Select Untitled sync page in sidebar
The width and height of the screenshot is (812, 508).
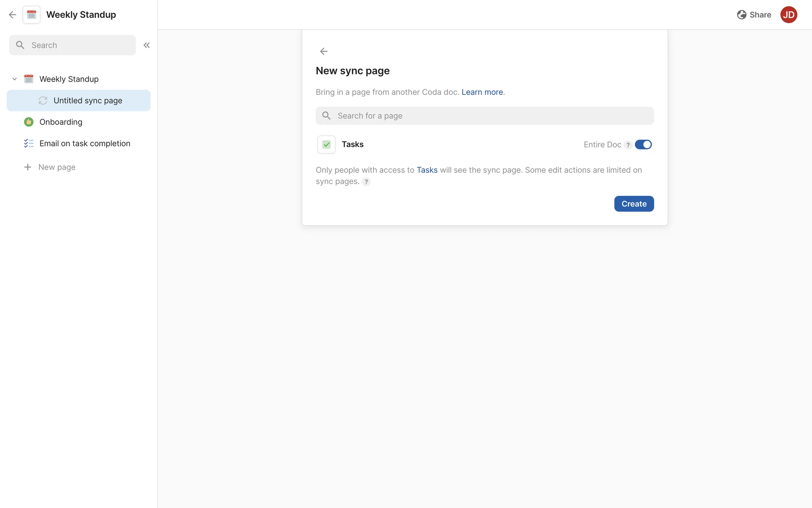click(x=88, y=101)
